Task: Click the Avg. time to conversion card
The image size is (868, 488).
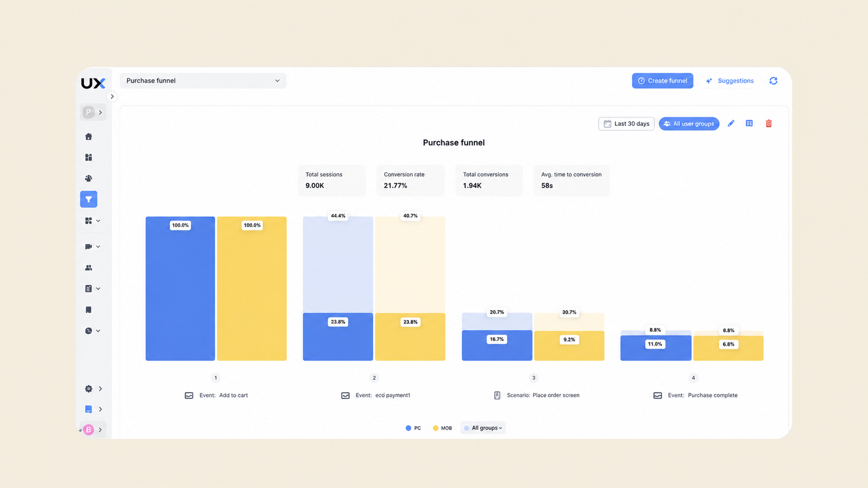Action: coord(572,181)
